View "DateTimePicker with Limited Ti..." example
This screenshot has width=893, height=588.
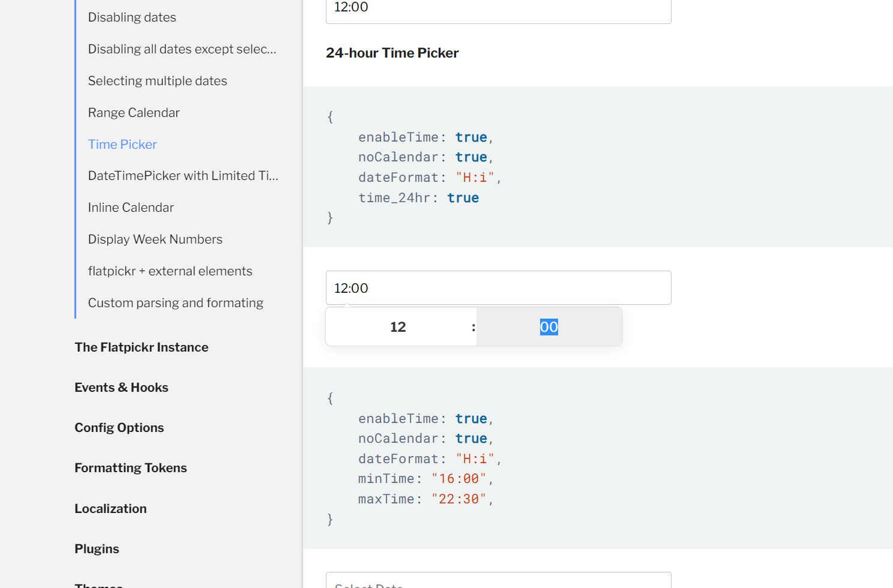click(183, 175)
